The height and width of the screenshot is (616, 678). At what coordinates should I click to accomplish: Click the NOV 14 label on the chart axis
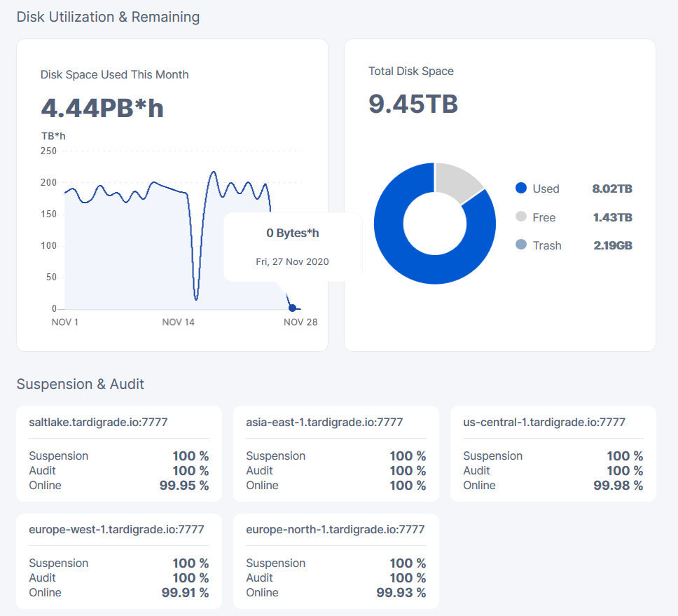pos(178,322)
